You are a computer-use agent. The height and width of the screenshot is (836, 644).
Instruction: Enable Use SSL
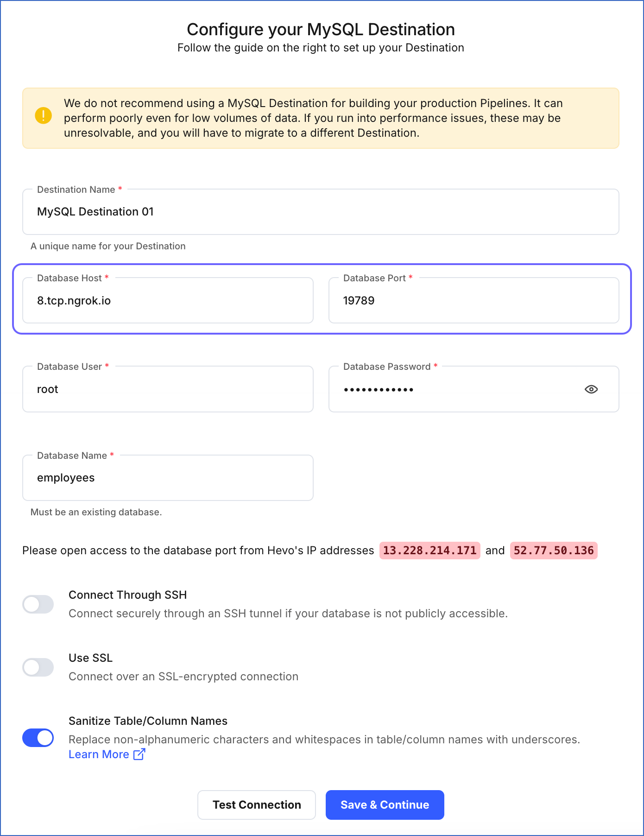click(x=38, y=667)
